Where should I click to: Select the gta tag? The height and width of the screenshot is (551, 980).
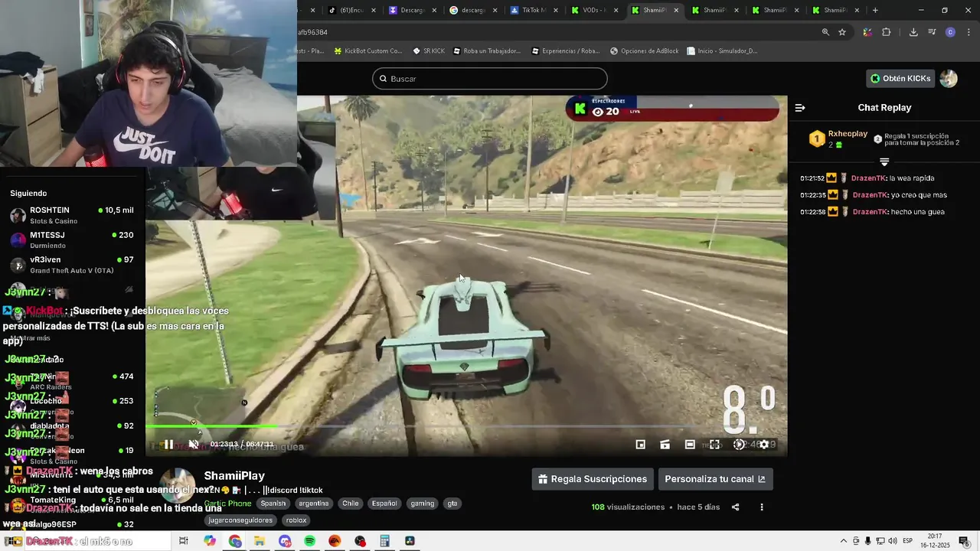452,504
